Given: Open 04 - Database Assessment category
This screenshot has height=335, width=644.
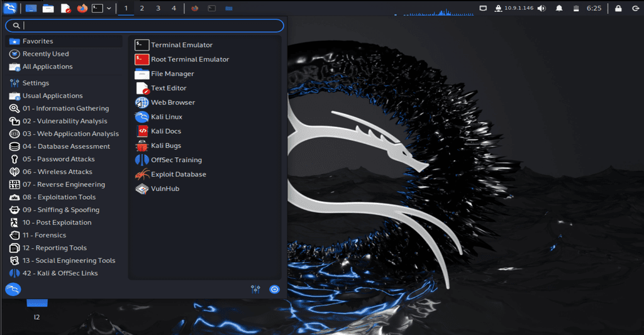Looking at the screenshot, I should (65, 146).
